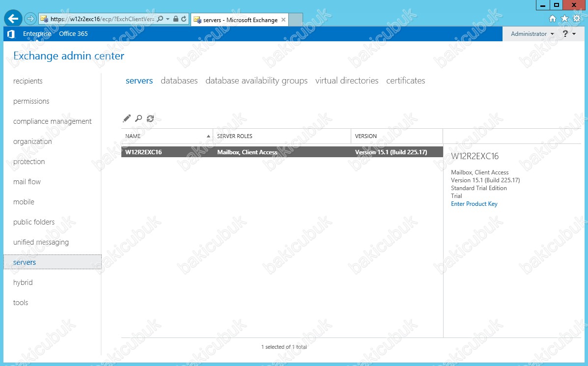The width and height of the screenshot is (588, 366).
Task: Go forward with the browser arrow
Action: click(30, 19)
